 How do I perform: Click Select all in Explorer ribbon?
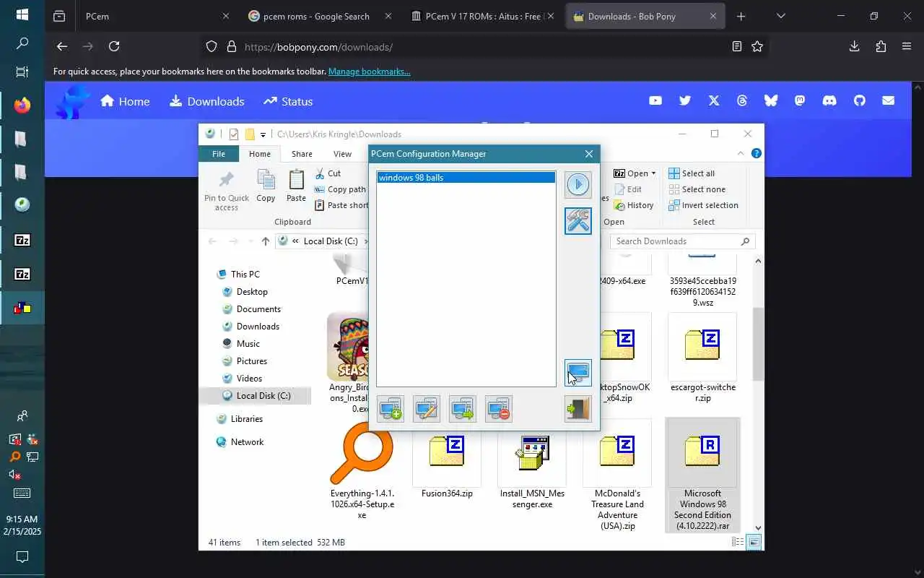[692, 173]
